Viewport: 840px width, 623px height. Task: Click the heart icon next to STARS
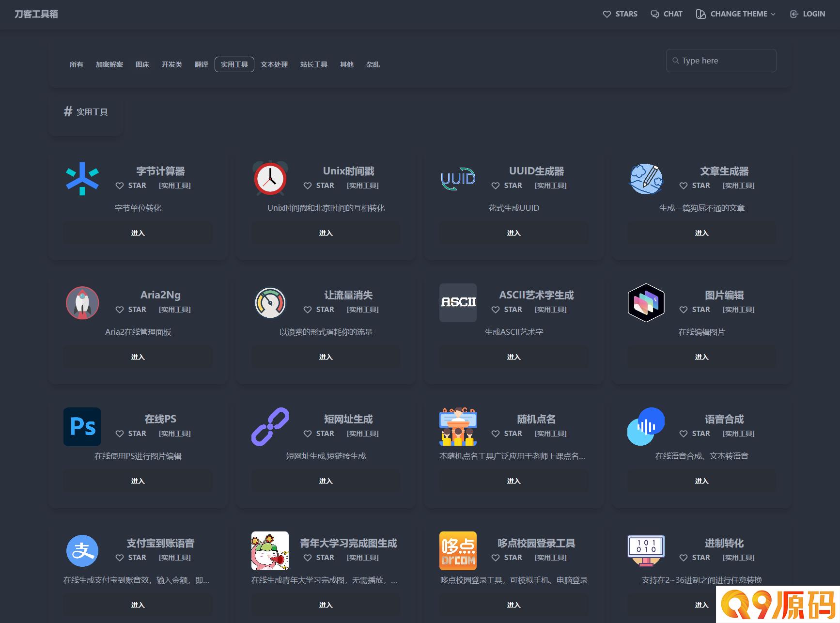coord(607,14)
